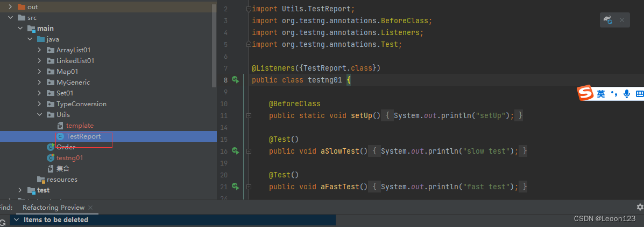Open Find panel settings gear

(640, 207)
